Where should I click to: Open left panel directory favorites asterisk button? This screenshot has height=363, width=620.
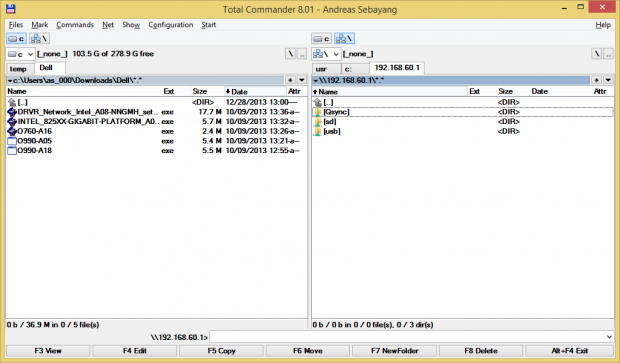click(x=290, y=80)
